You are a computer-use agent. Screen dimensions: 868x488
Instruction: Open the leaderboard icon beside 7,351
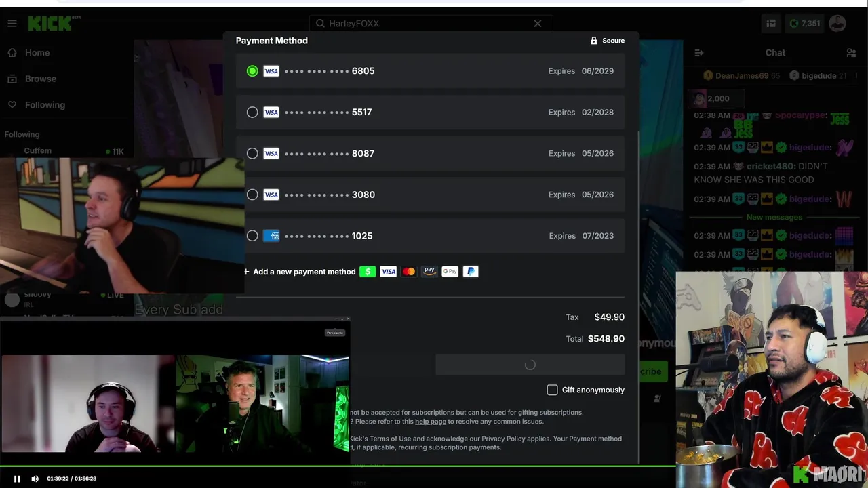(771, 24)
